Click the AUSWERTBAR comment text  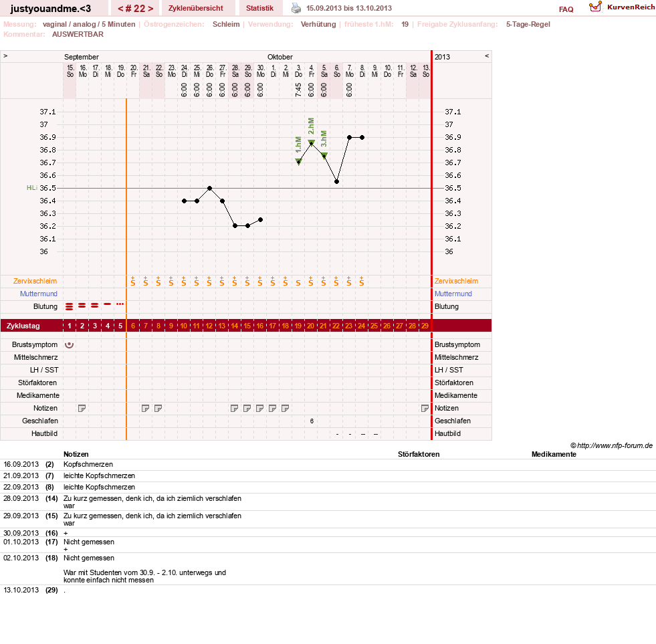pos(78,34)
